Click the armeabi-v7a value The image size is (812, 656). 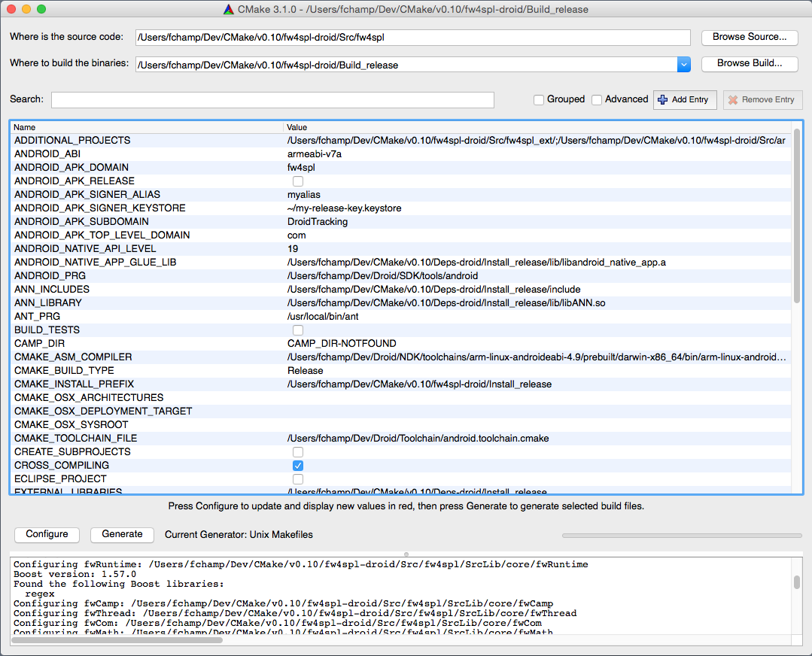click(315, 153)
